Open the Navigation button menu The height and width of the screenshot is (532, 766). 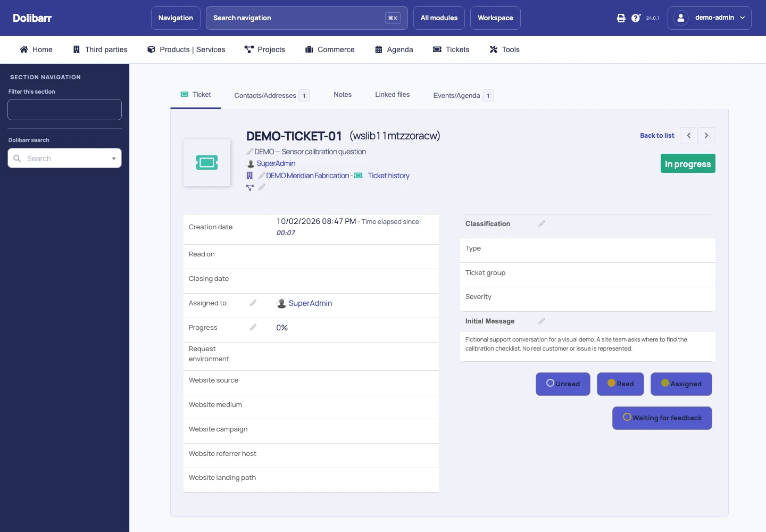pos(176,18)
